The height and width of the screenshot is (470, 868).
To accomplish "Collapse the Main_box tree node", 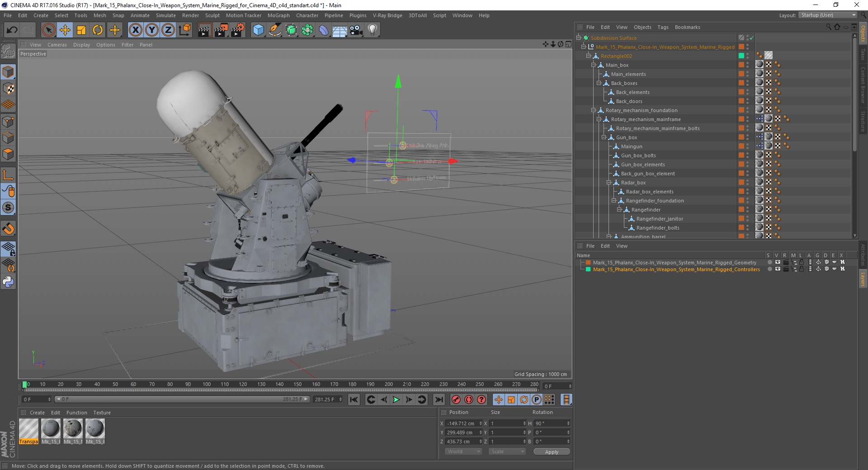I will click(x=594, y=65).
